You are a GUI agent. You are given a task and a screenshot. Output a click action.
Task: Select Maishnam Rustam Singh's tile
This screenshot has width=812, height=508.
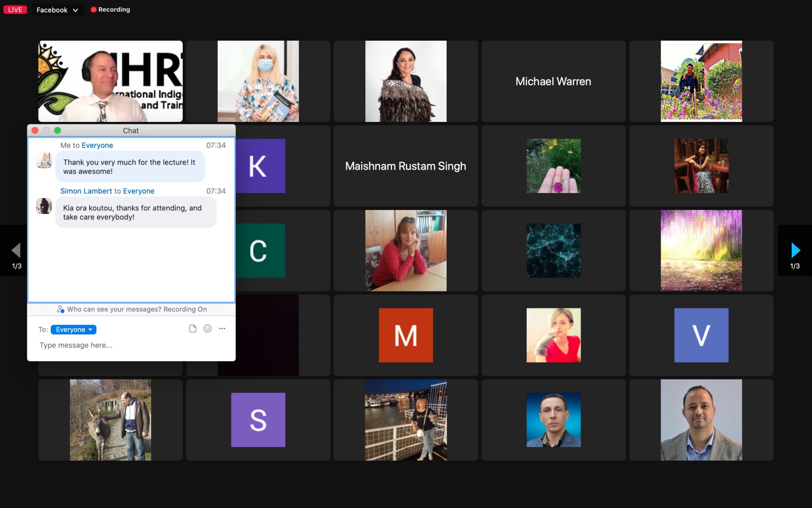(405, 166)
